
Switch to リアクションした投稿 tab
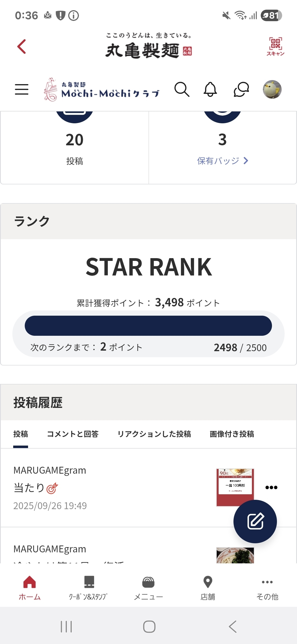pos(154,434)
